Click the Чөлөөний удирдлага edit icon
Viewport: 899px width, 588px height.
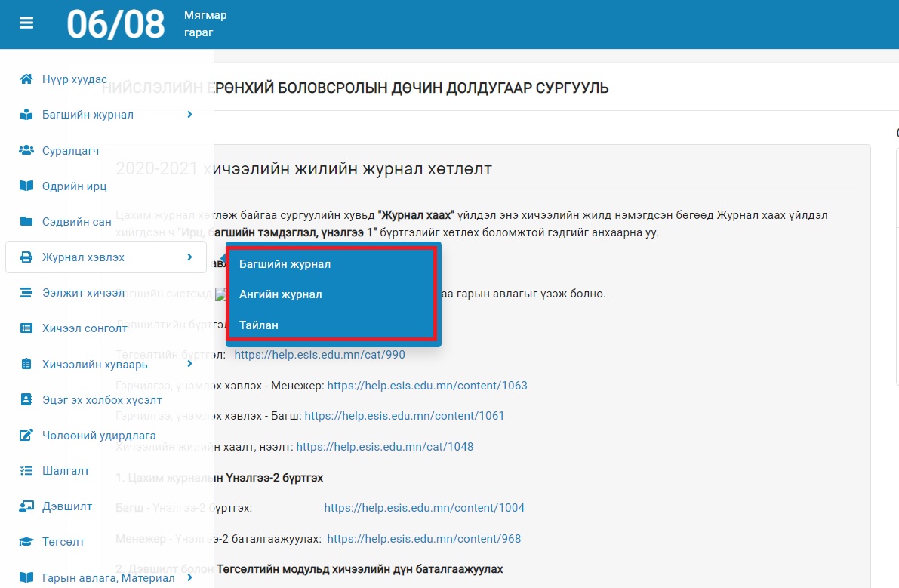coord(26,435)
